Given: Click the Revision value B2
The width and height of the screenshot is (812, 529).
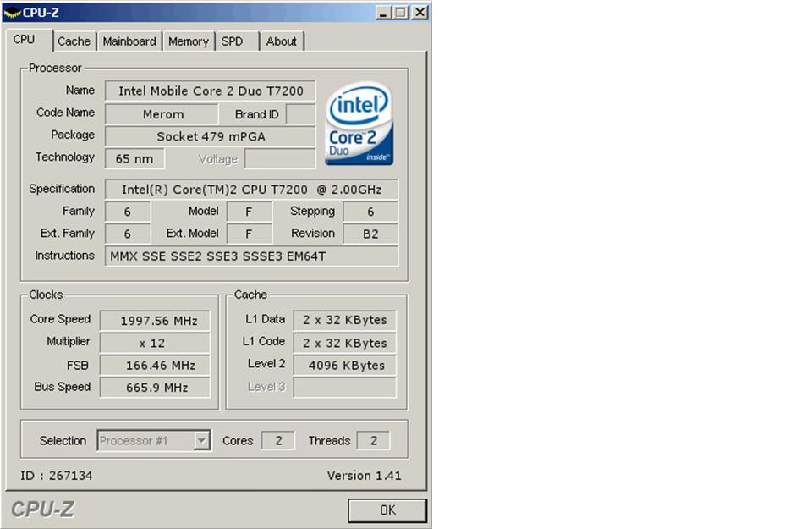Looking at the screenshot, I should 370,234.
